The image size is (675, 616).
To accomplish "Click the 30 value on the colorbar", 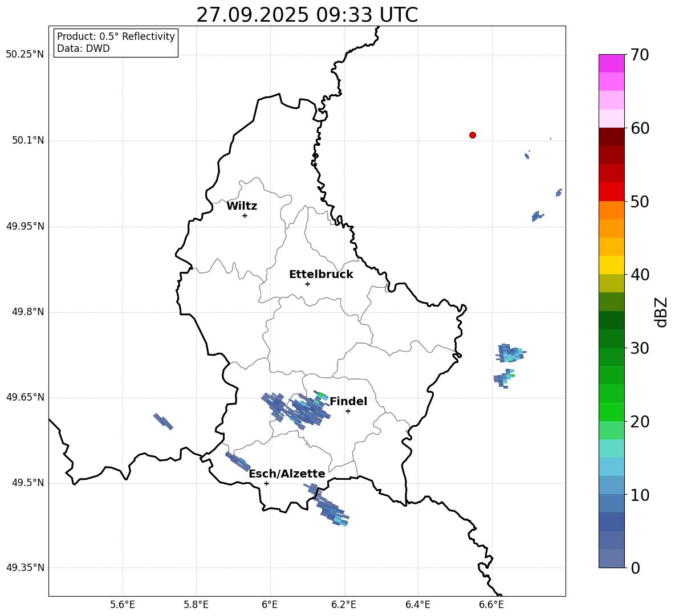I will [x=640, y=348].
